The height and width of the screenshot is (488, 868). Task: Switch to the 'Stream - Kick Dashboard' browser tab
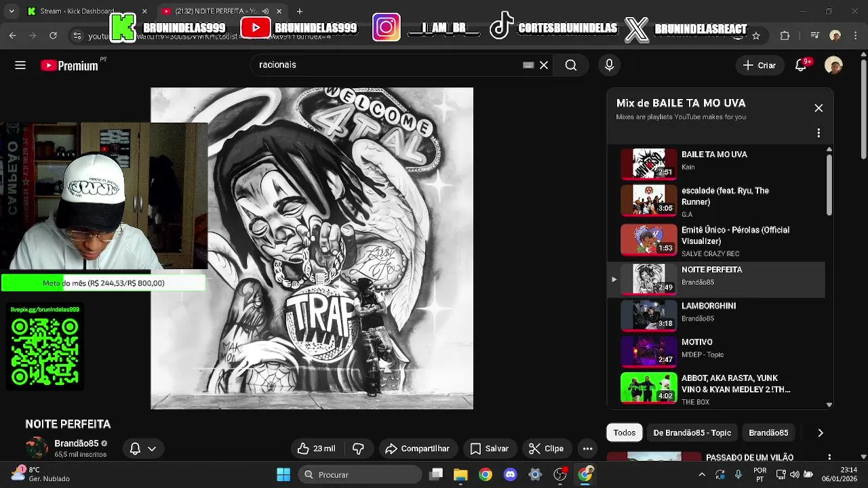(77, 12)
